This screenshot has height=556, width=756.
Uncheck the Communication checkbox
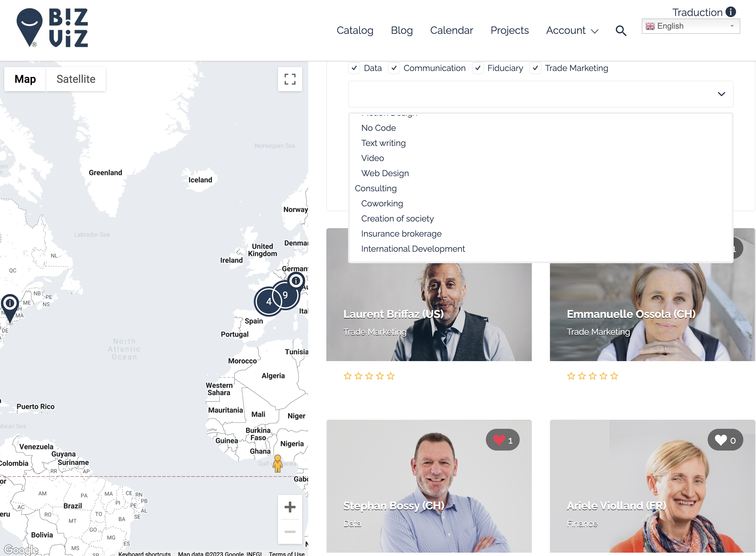tap(394, 68)
